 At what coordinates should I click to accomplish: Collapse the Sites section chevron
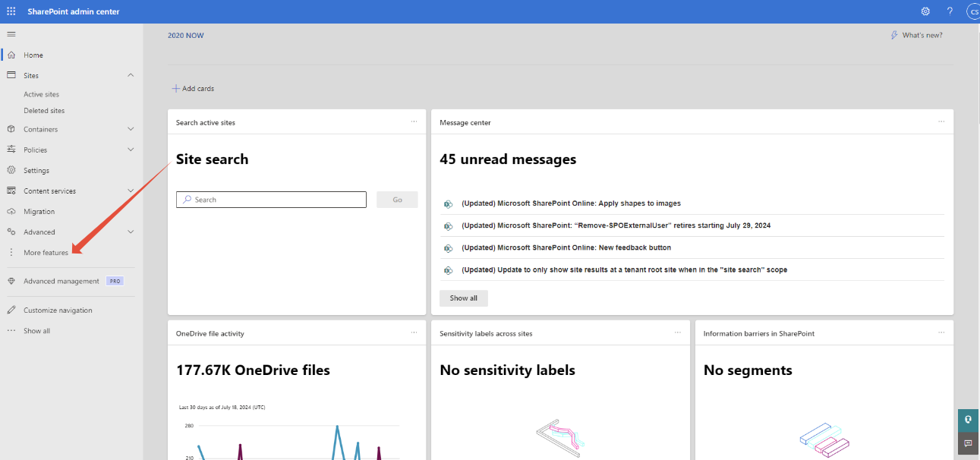[x=131, y=75]
